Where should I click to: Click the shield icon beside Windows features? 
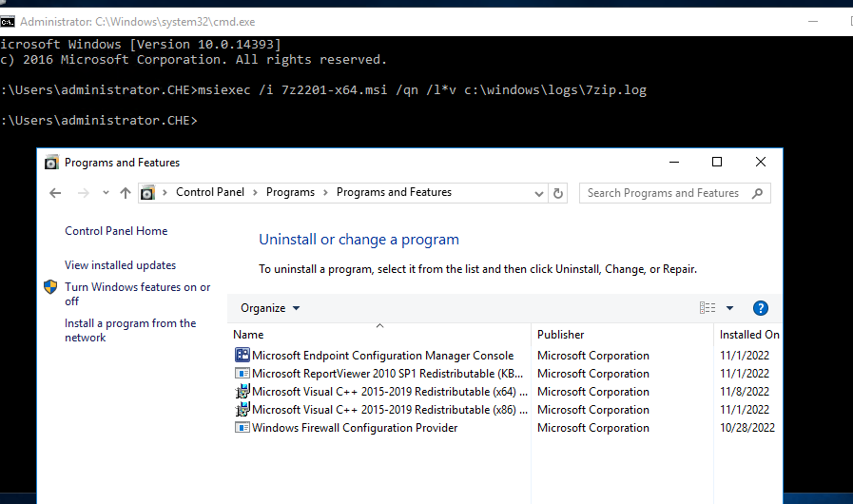click(x=50, y=287)
